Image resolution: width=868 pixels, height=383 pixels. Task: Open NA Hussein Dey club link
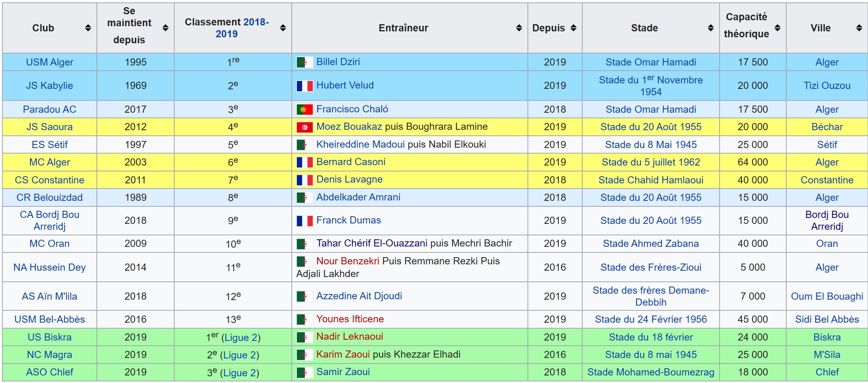[x=50, y=268]
